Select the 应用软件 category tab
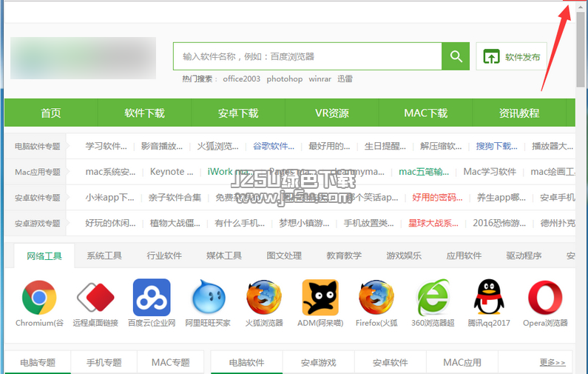 (x=464, y=256)
